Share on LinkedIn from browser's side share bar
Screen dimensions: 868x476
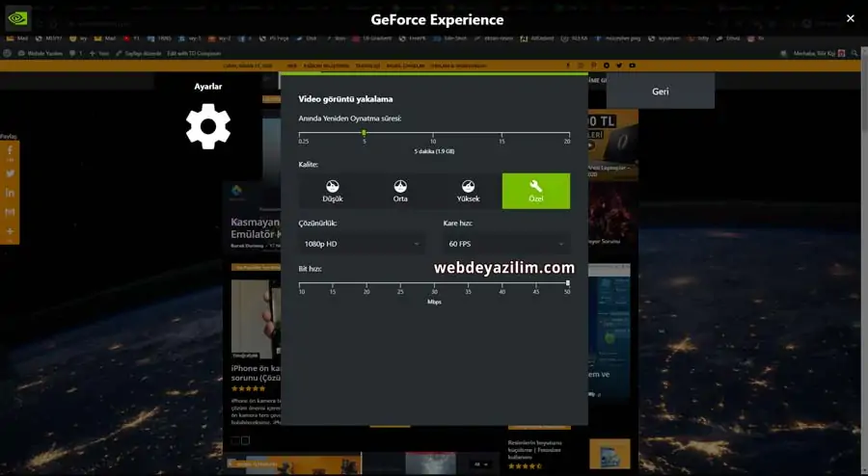tap(10, 193)
